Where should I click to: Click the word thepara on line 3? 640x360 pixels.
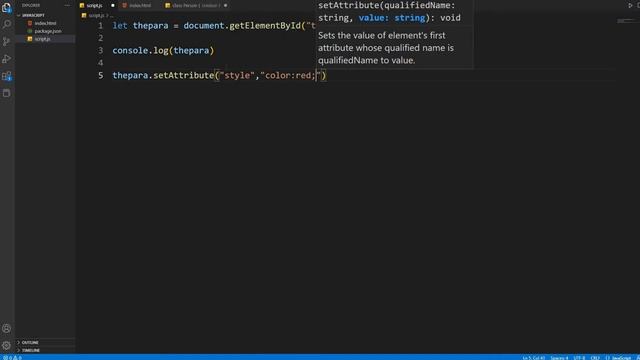191,51
